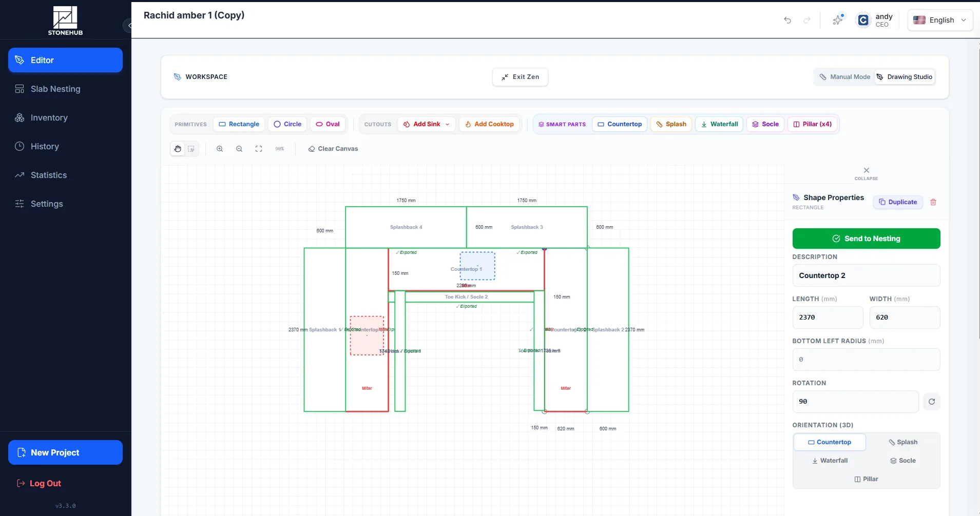Activate the selection box tool
The image size is (980, 516).
tap(191, 149)
